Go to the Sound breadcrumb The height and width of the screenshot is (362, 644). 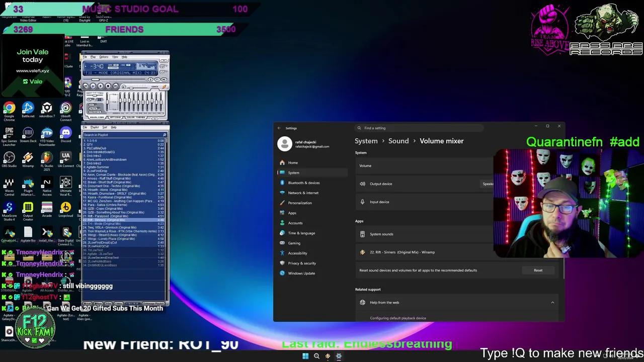tap(398, 141)
